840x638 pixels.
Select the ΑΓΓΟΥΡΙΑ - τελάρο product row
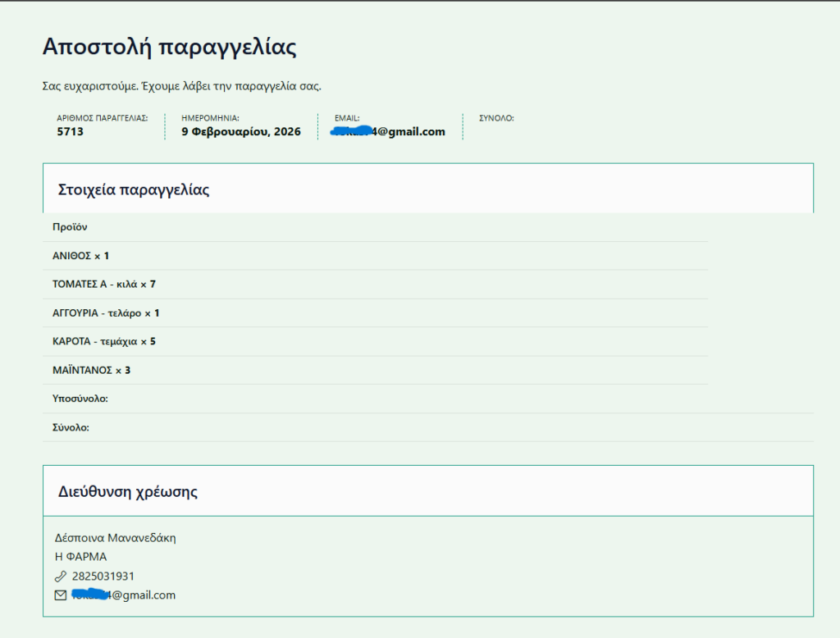point(106,313)
